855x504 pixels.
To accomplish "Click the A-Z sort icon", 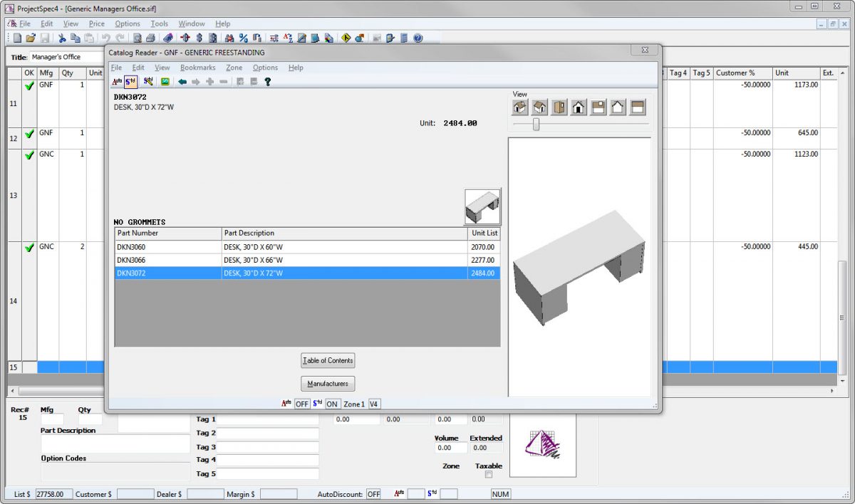I will (x=288, y=38).
